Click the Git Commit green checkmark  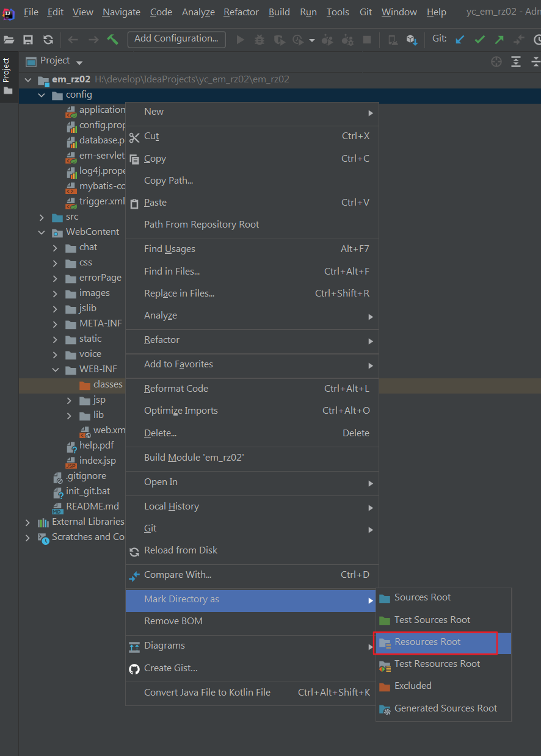point(479,39)
